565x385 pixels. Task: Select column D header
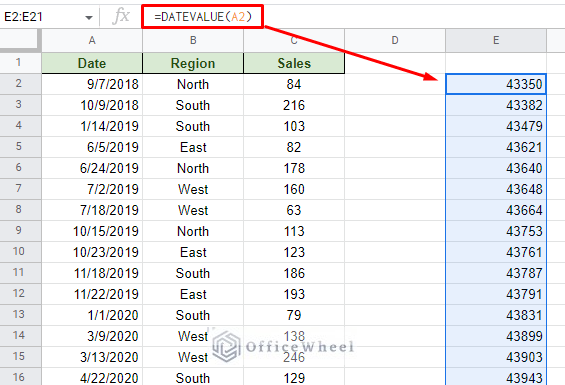(395, 40)
